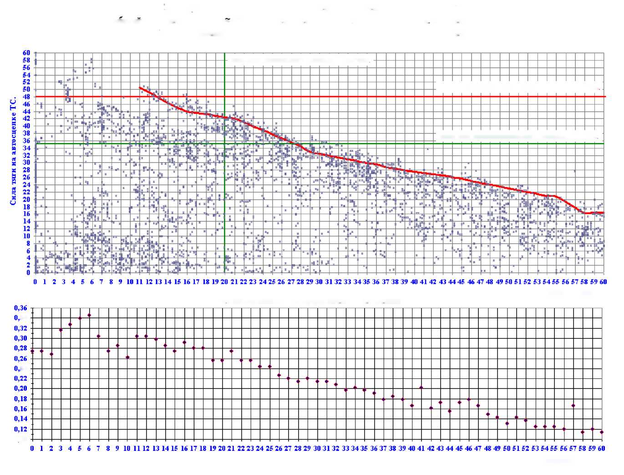Screen dimensions: 624x475
Task: Select the first data point at x=0 in lower chart
Action: pyautogui.click(x=32, y=351)
